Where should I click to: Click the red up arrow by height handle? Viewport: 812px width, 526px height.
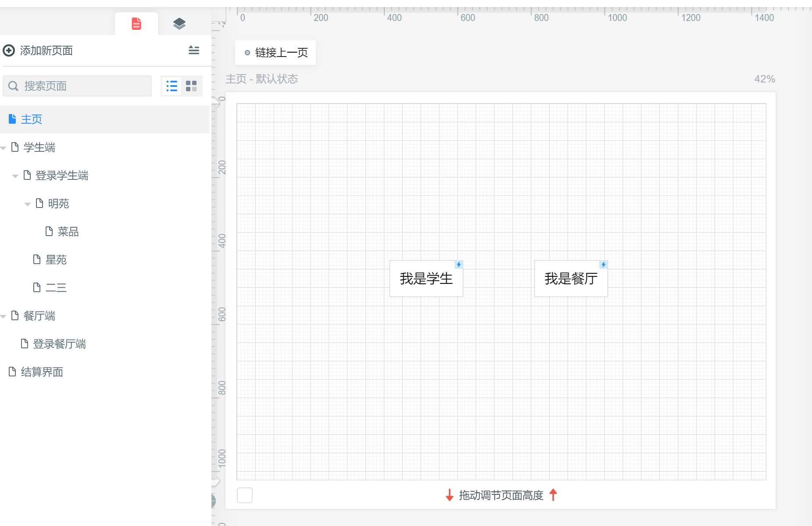point(553,495)
